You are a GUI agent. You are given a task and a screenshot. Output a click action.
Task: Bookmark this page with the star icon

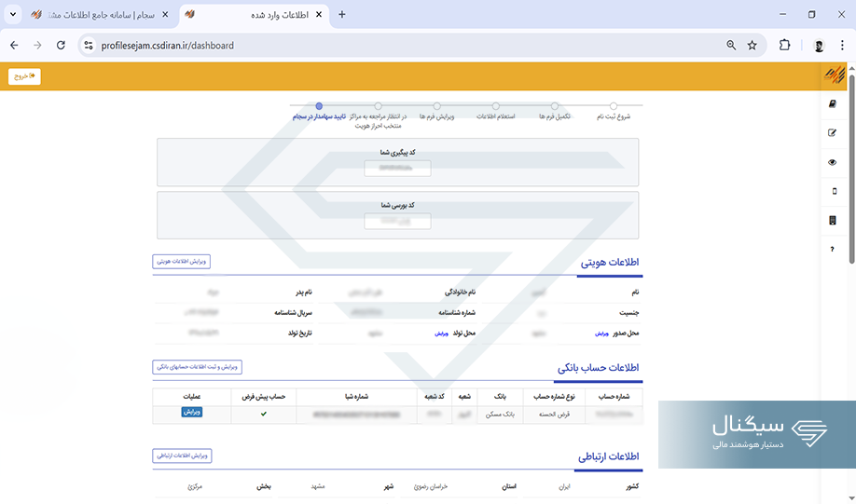click(x=752, y=45)
